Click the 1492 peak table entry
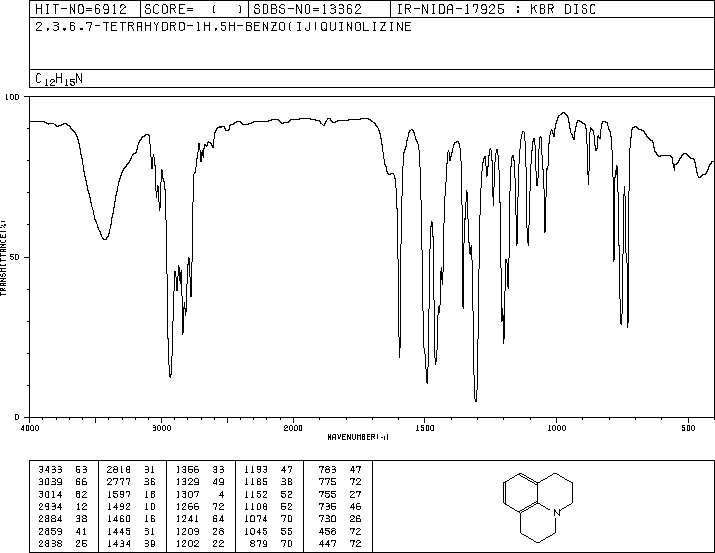715x553 pixels. tap(119, 506)
